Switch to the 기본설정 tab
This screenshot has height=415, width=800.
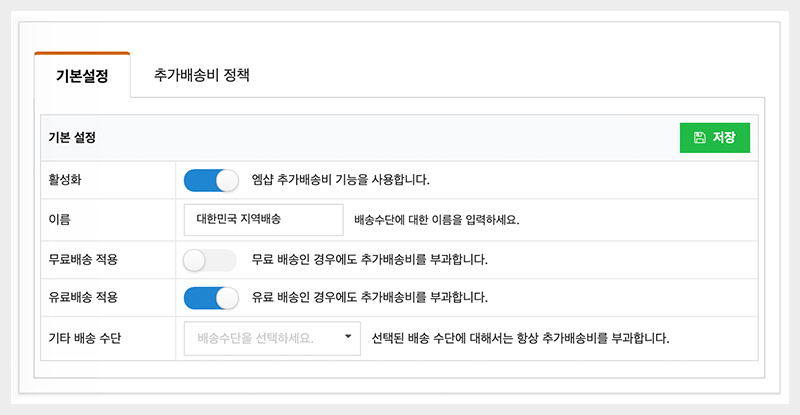coord(82,75)
